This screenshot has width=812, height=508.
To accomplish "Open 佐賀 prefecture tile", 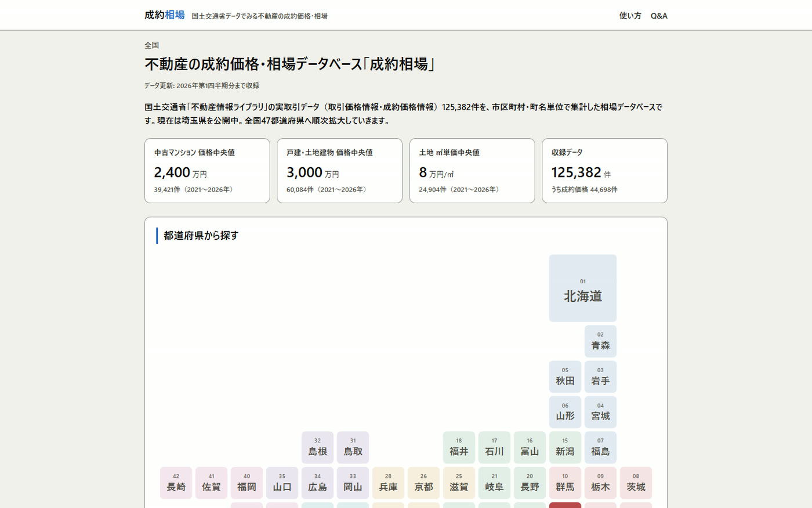I will [211, 483].
